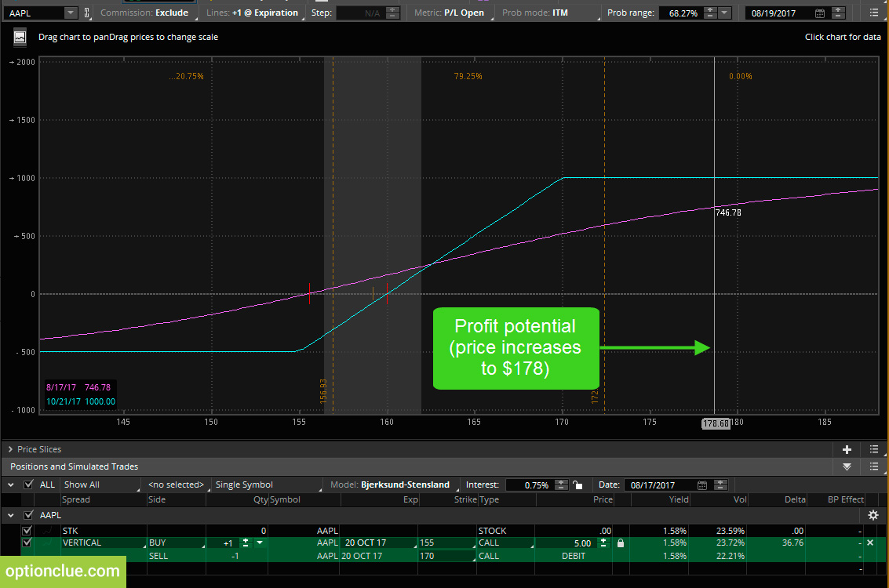Toggle the interest rate lock icon
The height and width of the screenshot is (588, 889).
[577, 485]
